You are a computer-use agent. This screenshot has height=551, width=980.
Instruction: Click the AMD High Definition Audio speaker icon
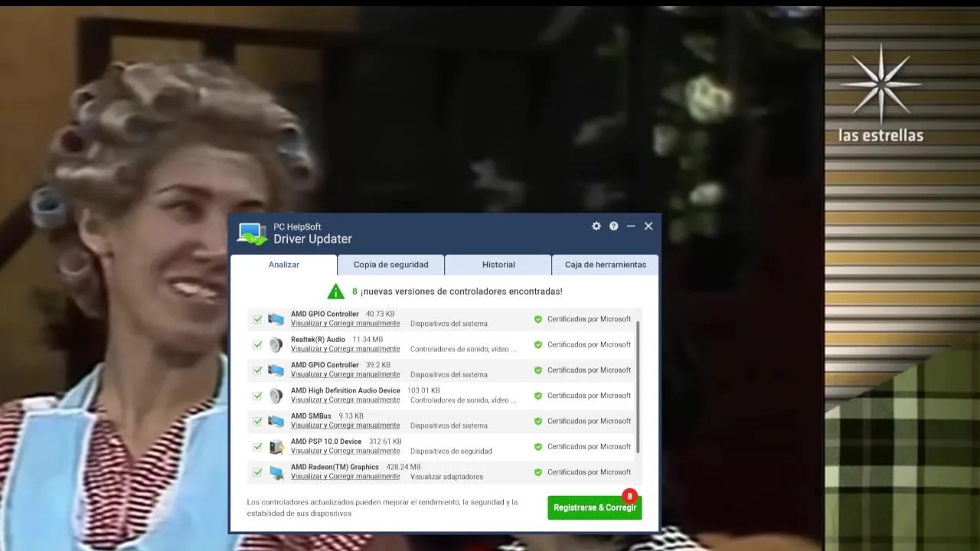click(276, 396)
